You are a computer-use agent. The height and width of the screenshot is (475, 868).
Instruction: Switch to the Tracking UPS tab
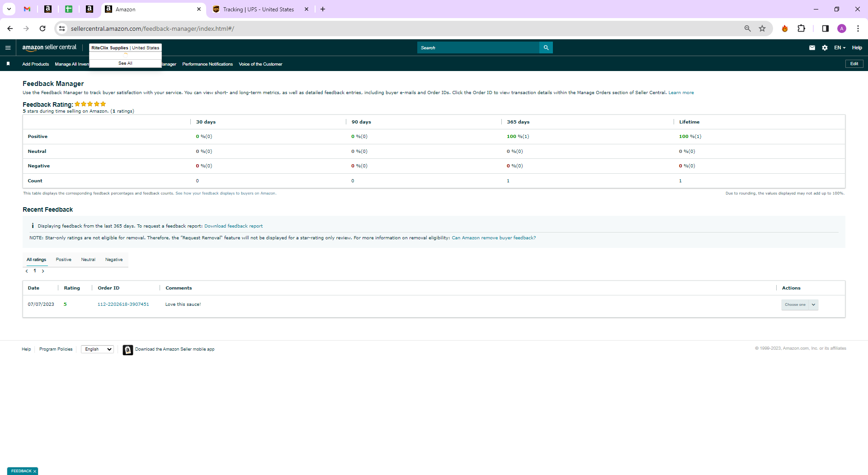(x=259, y=9)
